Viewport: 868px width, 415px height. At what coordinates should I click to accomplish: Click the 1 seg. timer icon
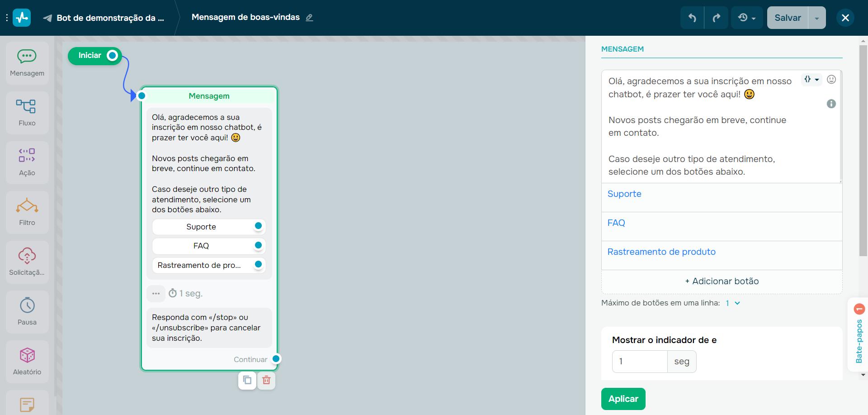click(173, 293)
